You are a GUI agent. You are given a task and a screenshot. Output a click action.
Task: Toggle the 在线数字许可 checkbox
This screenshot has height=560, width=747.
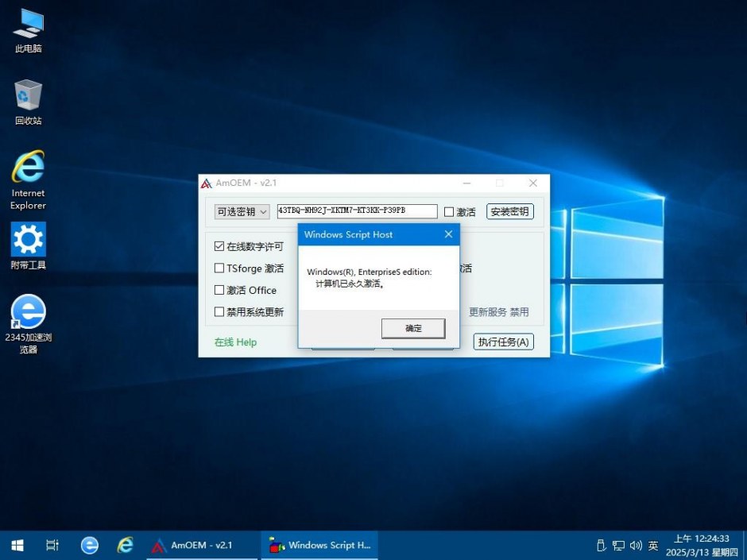point(219,246)
